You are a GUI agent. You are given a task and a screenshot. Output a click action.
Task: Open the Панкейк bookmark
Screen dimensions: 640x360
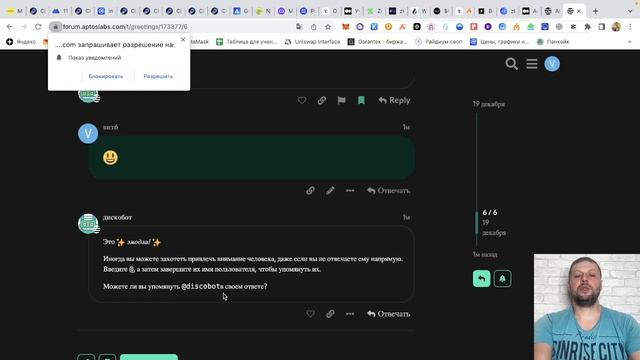coord(553,42)
